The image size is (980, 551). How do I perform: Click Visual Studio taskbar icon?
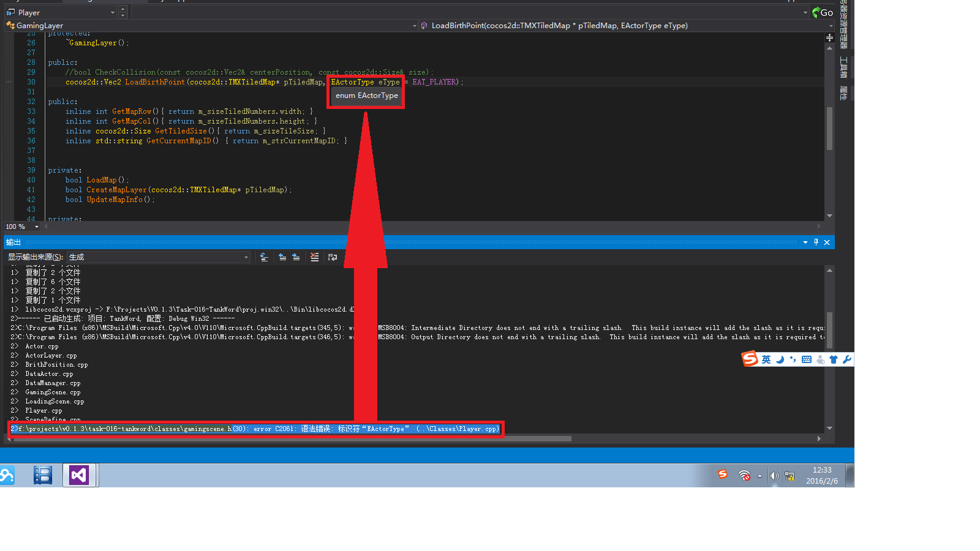point(79,475)
